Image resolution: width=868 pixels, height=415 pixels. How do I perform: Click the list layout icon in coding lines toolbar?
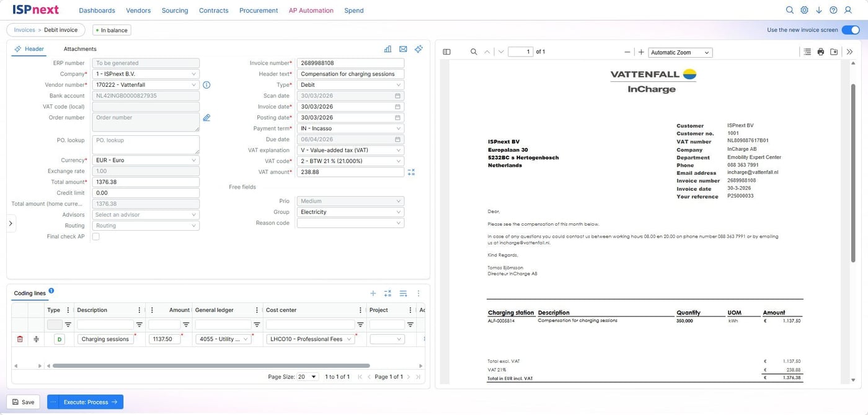(403, 293)
